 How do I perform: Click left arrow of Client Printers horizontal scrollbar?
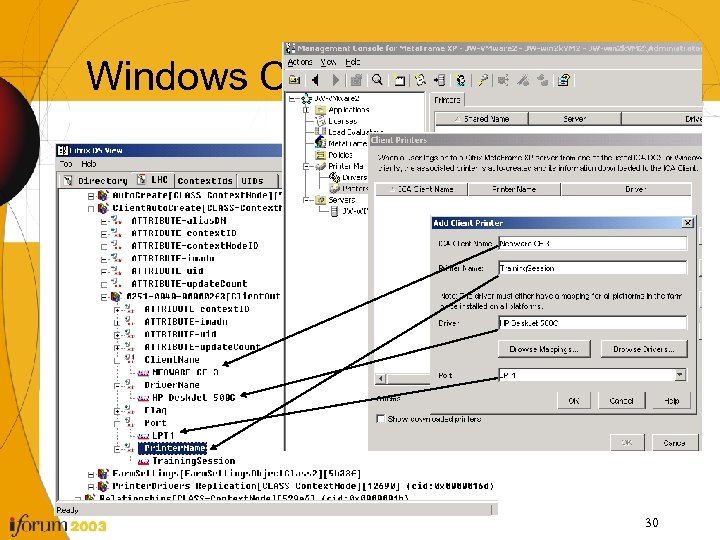pos(381,378)
